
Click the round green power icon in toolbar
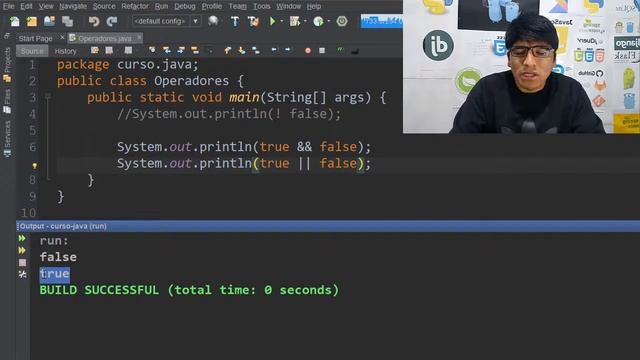tap(342, 21)
